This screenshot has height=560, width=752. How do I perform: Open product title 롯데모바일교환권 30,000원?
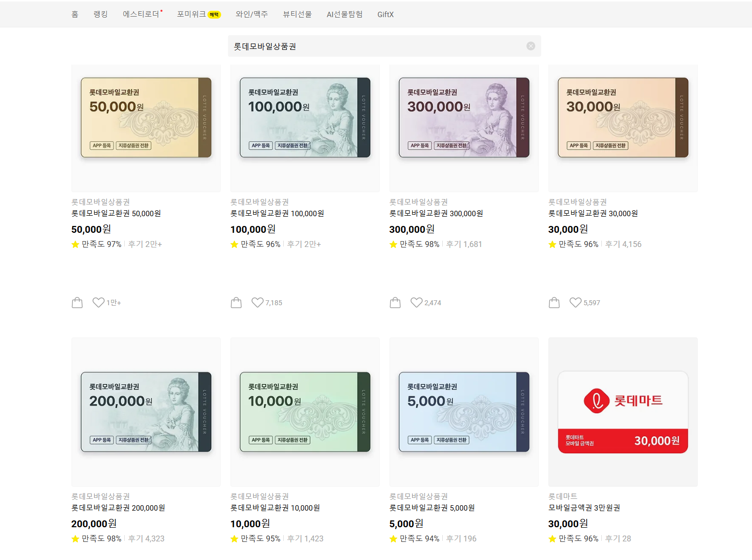[x=593, y=213]
